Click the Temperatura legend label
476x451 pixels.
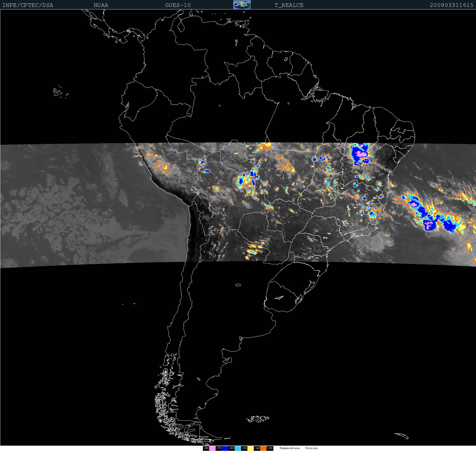click(x=289, y=448)
